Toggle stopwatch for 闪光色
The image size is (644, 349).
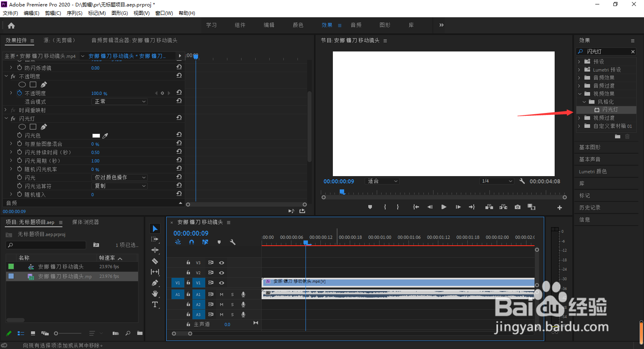click(x=19, y=135)
